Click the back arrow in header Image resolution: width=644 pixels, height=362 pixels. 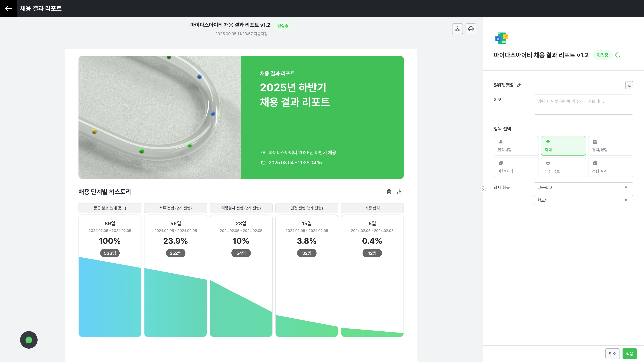coord(8,8)
